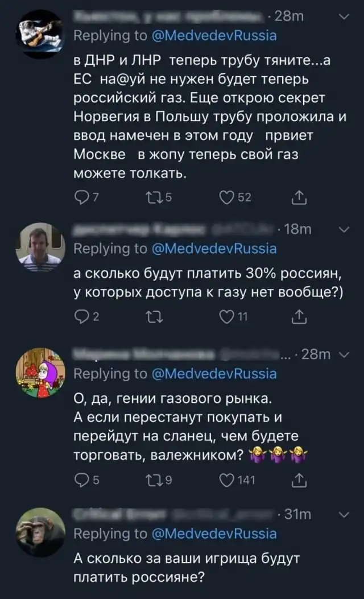This screenshot has height=599, width=364.
Task: Expand the menu chevron on the 18m tweet
Action: 343,229
